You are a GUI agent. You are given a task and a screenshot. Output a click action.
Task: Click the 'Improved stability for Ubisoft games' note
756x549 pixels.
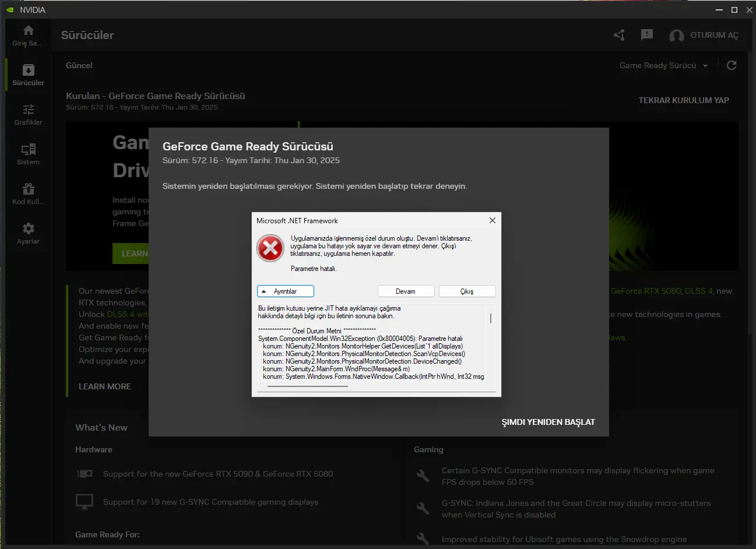coord(564,539)
